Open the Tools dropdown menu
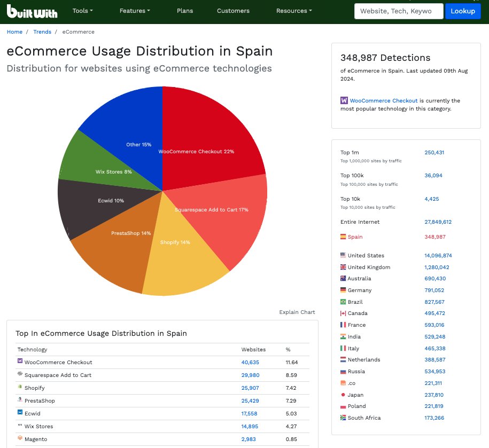The width and height of the screenshot is (489, 448). (x=83, y=11)
